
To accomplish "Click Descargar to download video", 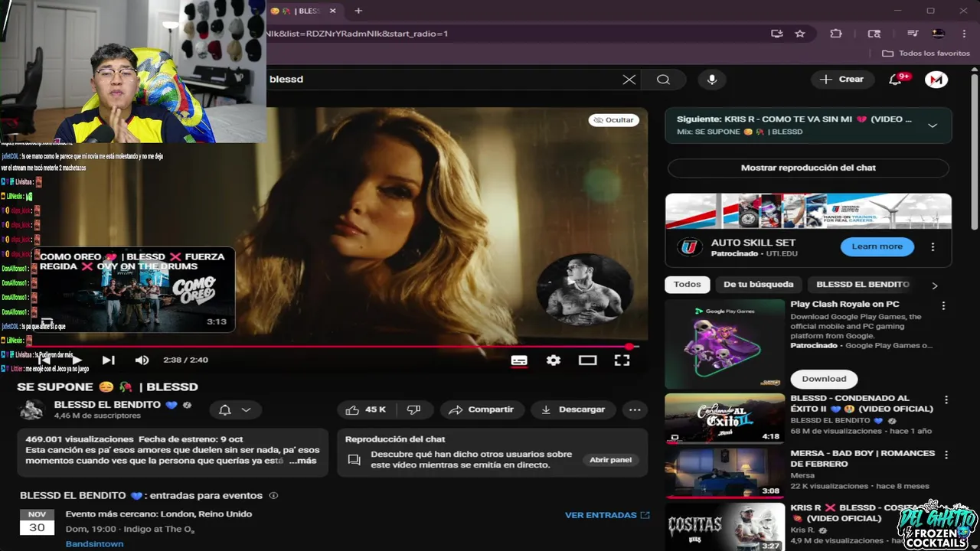I will pos(573,410).
